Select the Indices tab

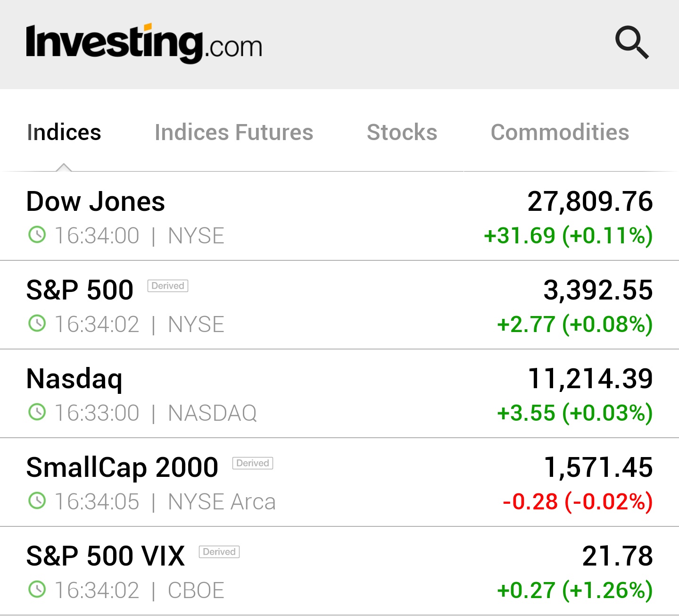(64, 133)
